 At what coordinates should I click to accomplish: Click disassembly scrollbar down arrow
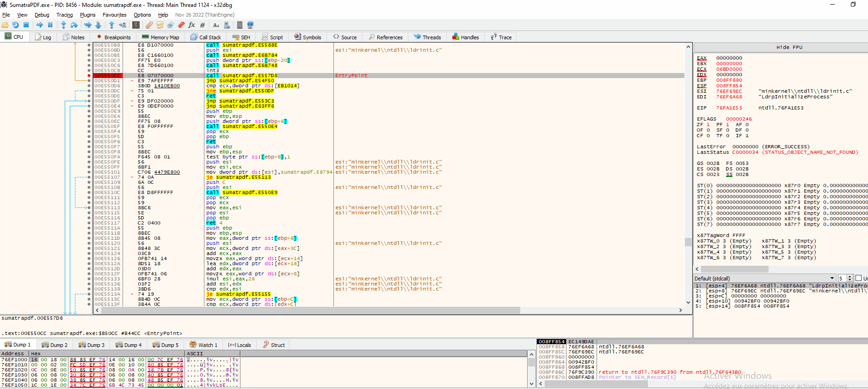click(688, 303)
